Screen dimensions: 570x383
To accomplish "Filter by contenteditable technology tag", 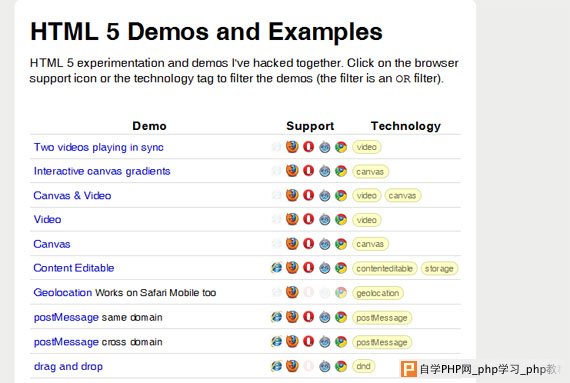I will point(385,269).
